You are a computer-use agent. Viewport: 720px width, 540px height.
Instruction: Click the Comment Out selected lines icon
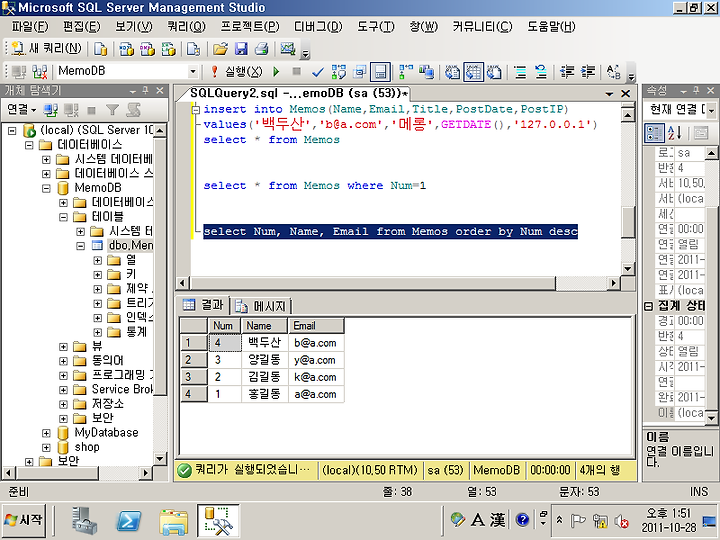[x=520, y=72]
